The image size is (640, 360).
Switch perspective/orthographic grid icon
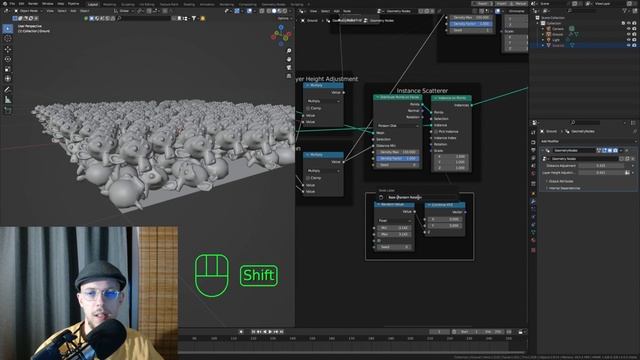point(289,76)
